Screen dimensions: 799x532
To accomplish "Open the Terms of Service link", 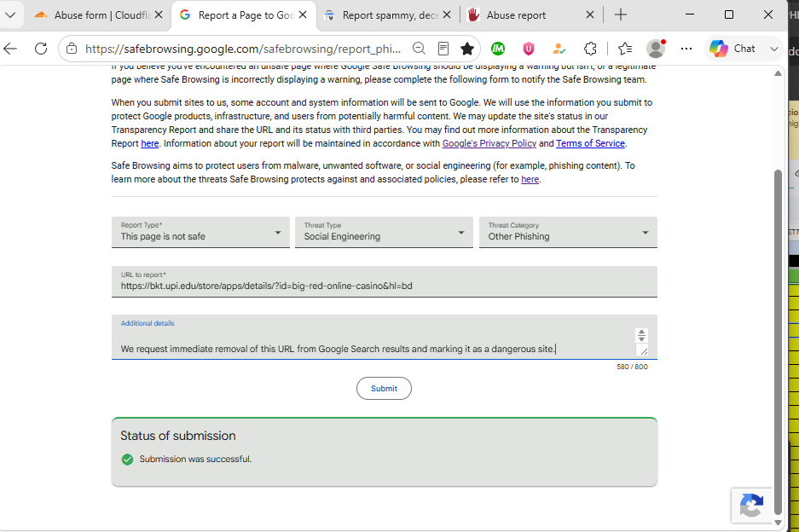I will click(590, 144).
